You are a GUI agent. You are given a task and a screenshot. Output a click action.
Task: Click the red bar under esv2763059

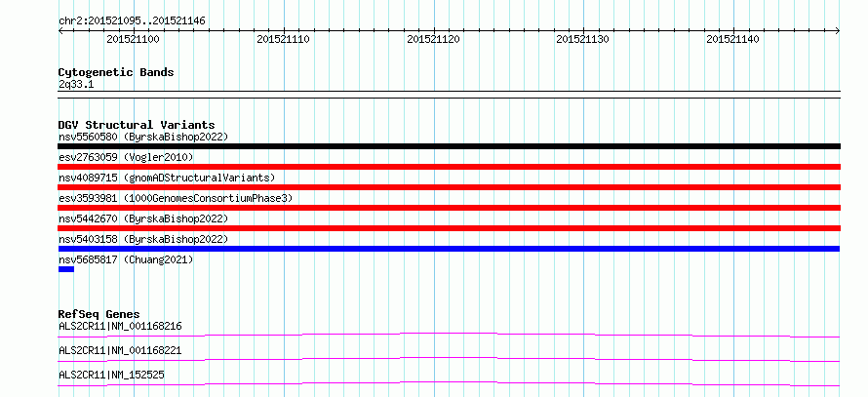tap(449, 167)
